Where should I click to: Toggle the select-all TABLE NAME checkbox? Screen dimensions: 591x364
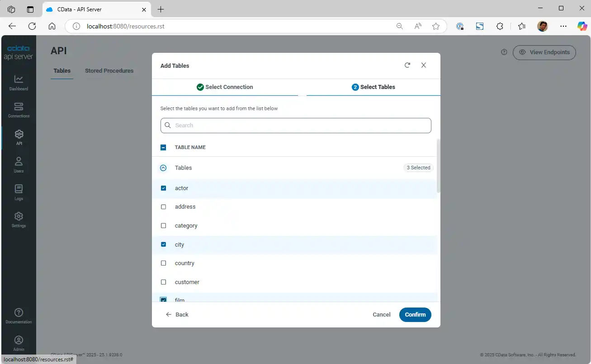(164, 148)
